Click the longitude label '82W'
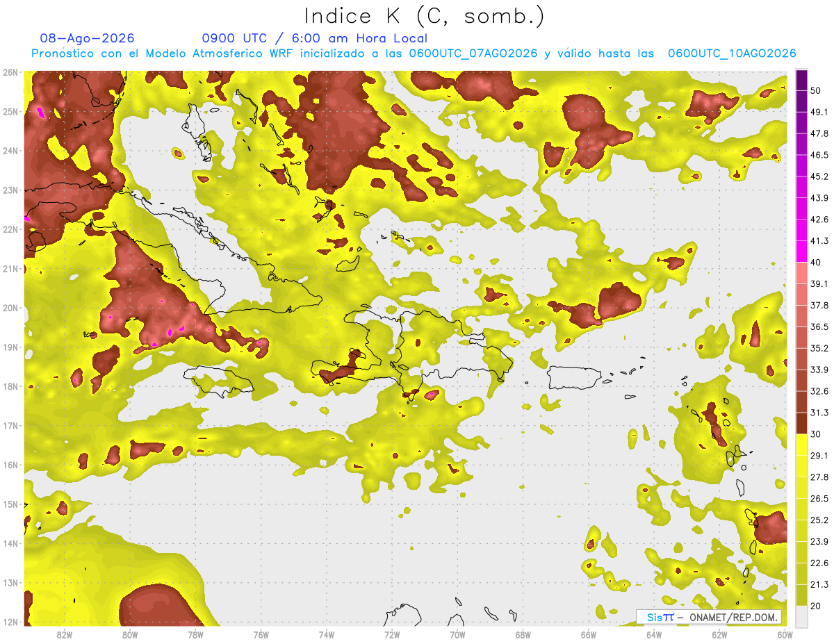834x644 pixels. pos(65,634)
